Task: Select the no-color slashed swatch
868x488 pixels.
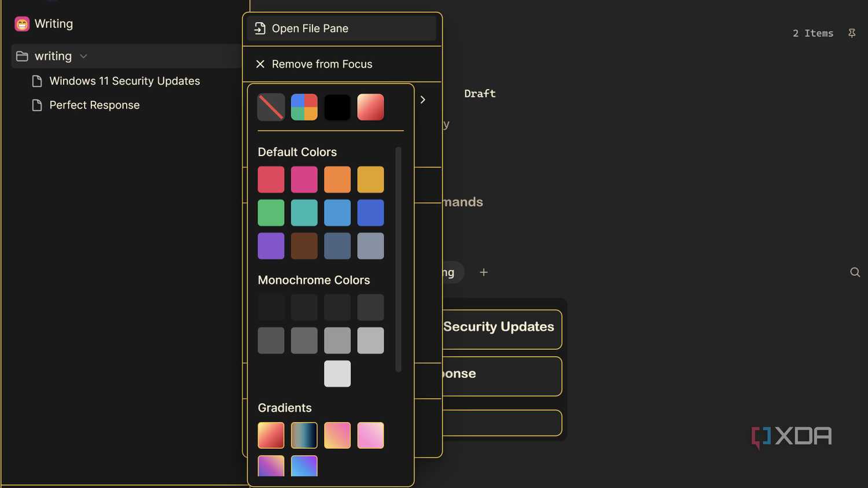Action: pos(271,107)
